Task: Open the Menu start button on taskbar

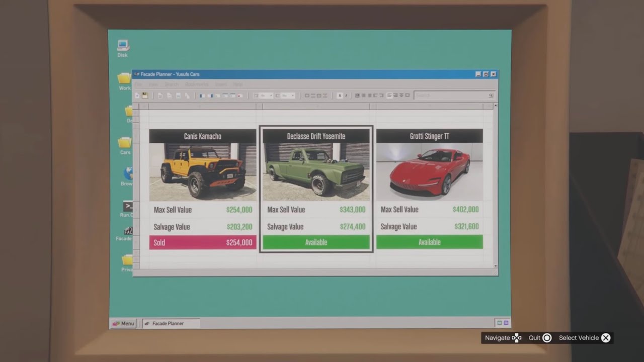Action: click(x=123, y=323)
